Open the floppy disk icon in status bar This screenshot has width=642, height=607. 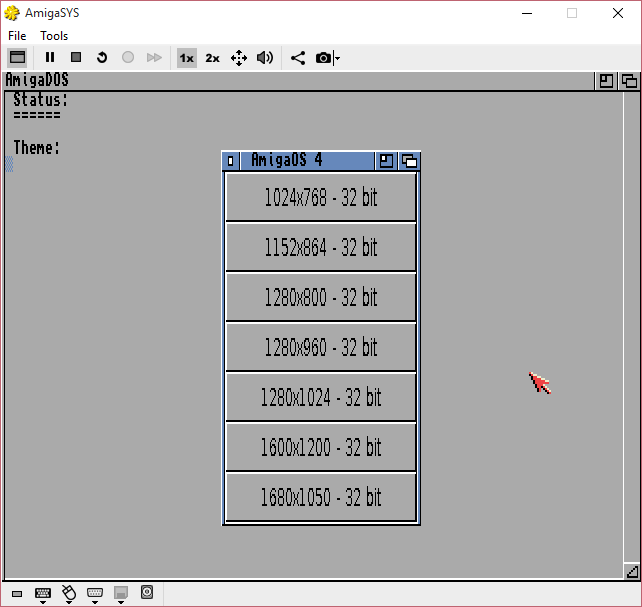point(121,594)
